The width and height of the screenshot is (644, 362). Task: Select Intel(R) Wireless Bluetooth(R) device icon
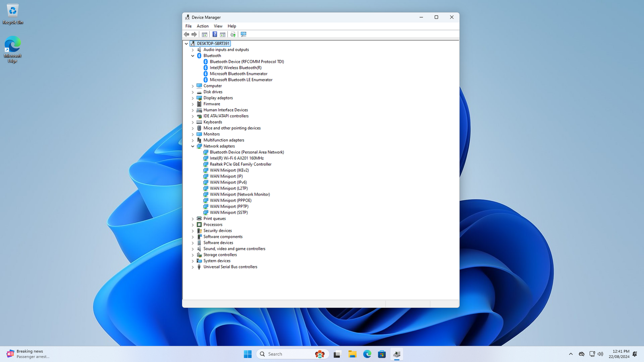[x=206, y=68]
